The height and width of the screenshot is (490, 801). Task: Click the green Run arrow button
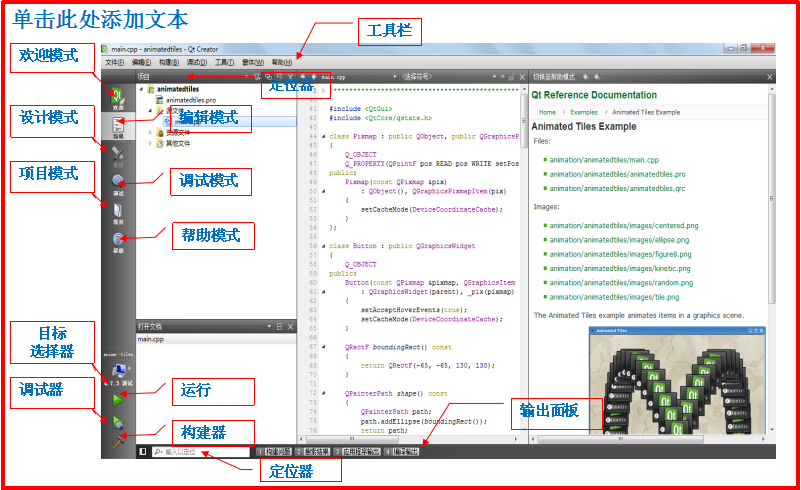118,400
